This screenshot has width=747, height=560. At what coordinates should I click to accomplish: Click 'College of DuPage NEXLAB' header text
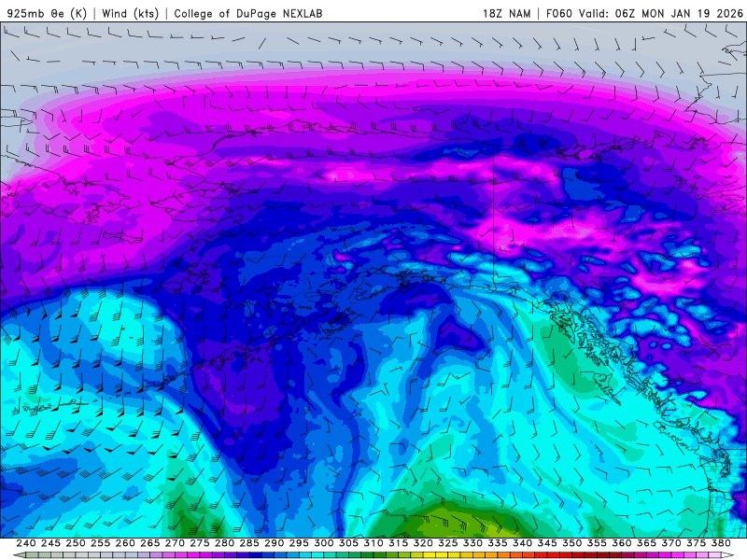coord(248,13)
